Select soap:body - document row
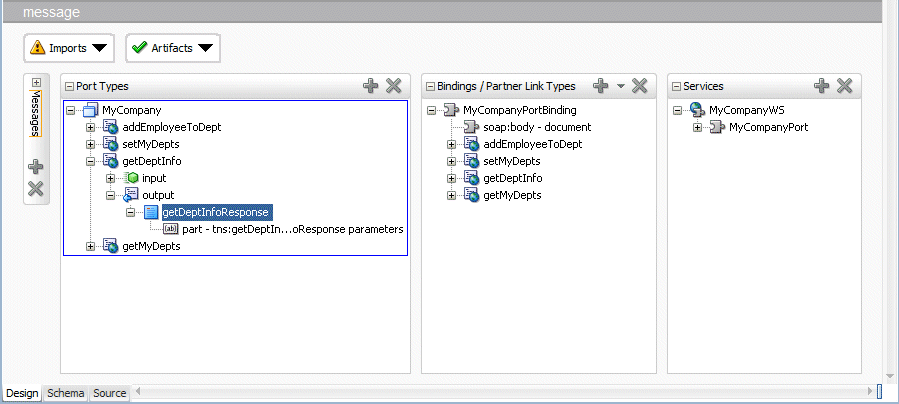 pyautogui.click(x=537, y=127)
